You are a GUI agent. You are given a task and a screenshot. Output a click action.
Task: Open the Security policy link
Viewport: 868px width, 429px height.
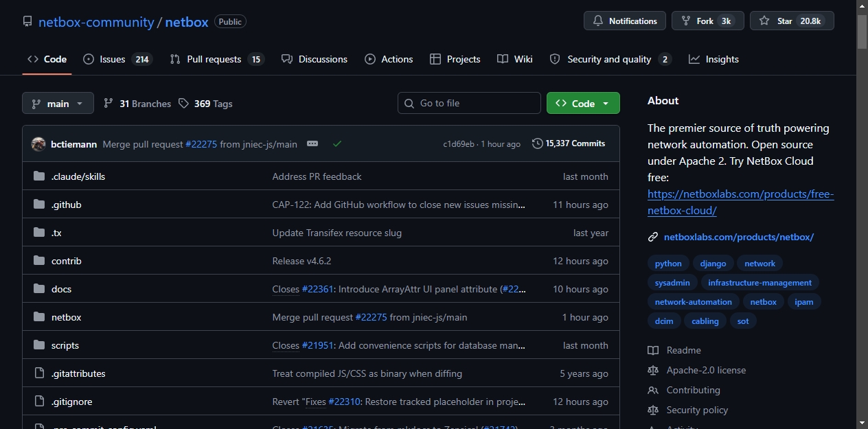click(x=688, y=410)
